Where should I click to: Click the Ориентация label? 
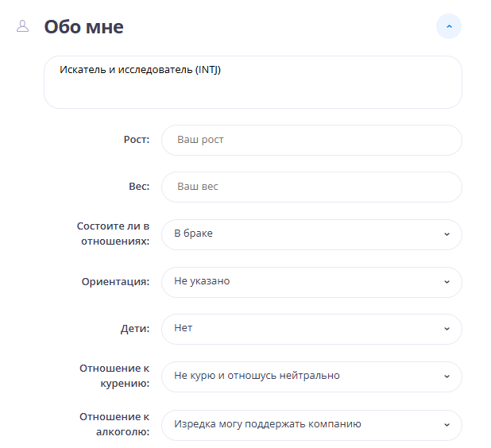point(115,281)
